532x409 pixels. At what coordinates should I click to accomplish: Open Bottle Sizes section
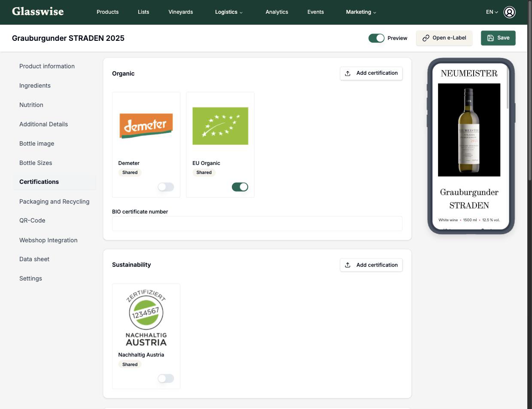[x=36, y=163]
